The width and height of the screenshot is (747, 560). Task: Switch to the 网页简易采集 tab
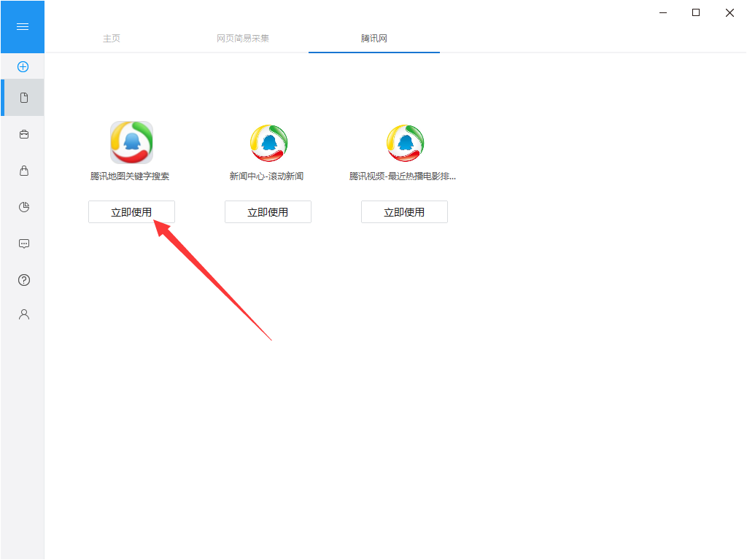[x=243, y=38]
